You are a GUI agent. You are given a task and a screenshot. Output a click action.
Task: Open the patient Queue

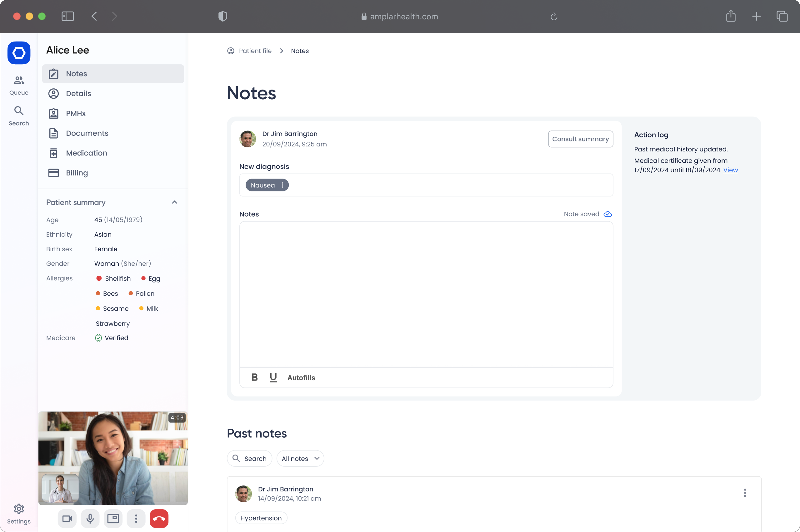point(19,85)
